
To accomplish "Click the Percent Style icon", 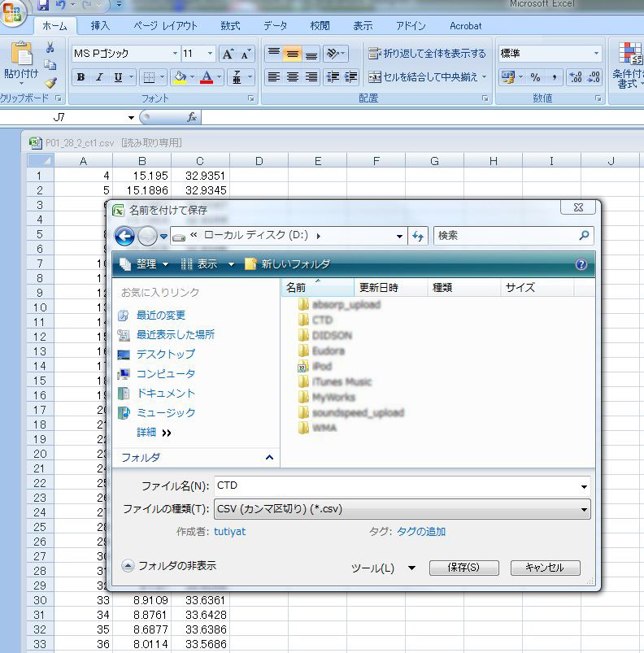I will pyautogui.click(x=535, y=77).
